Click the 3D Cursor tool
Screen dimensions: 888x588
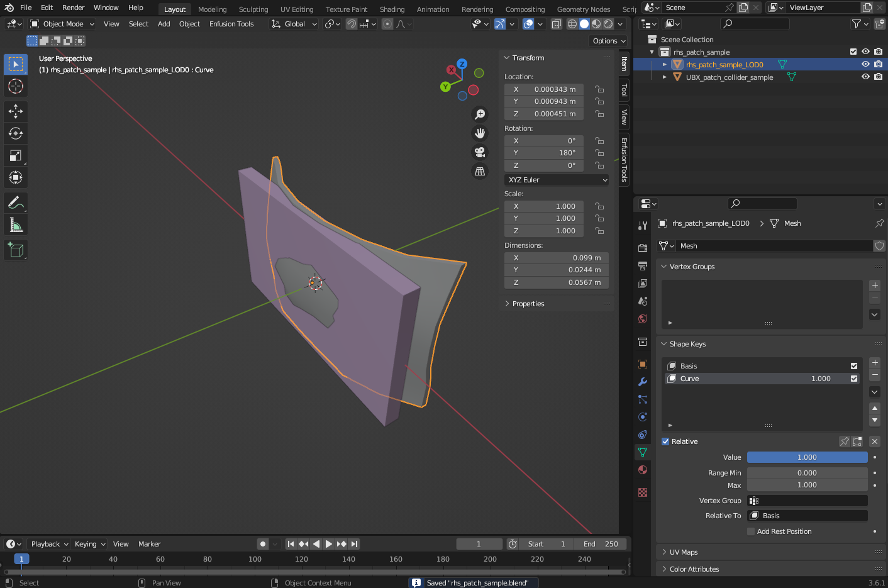click(16, 86)
